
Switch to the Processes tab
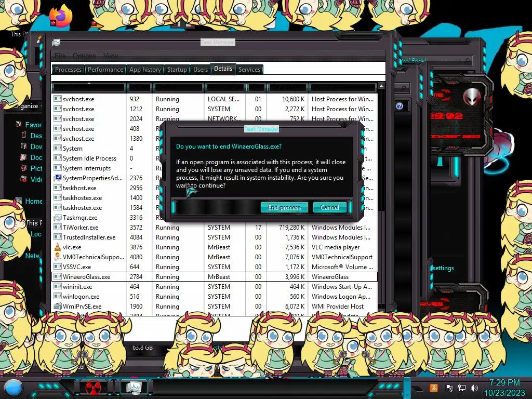click(68, 70)
